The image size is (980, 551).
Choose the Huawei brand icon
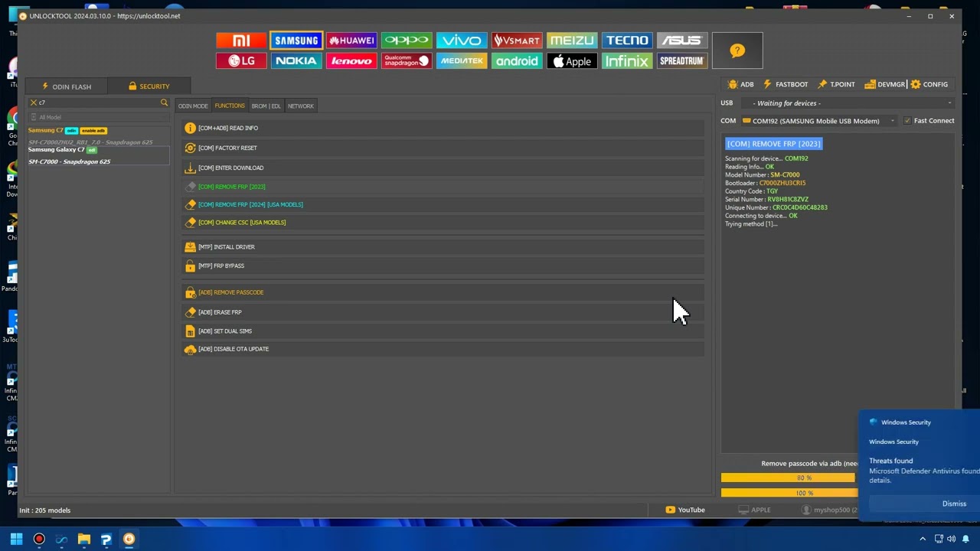coord(351,41)
